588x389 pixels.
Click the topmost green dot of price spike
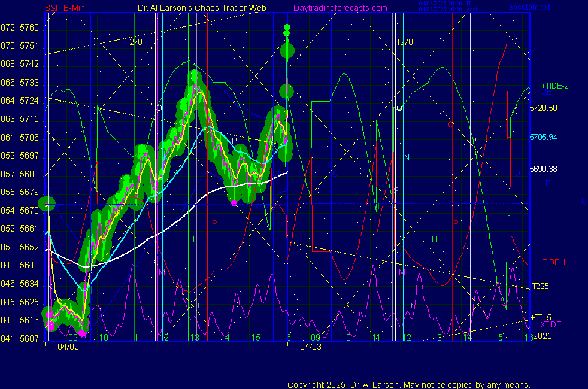pos(287,27)
